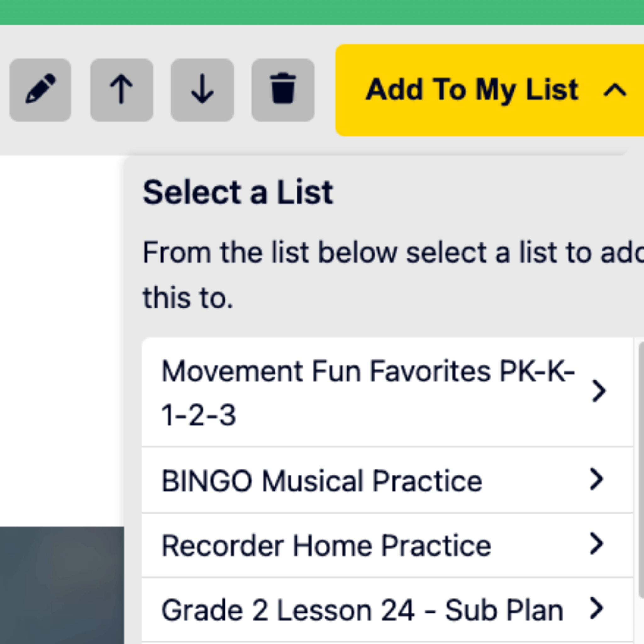
Task: Click the green header bar
Action: tap(322, 12)
